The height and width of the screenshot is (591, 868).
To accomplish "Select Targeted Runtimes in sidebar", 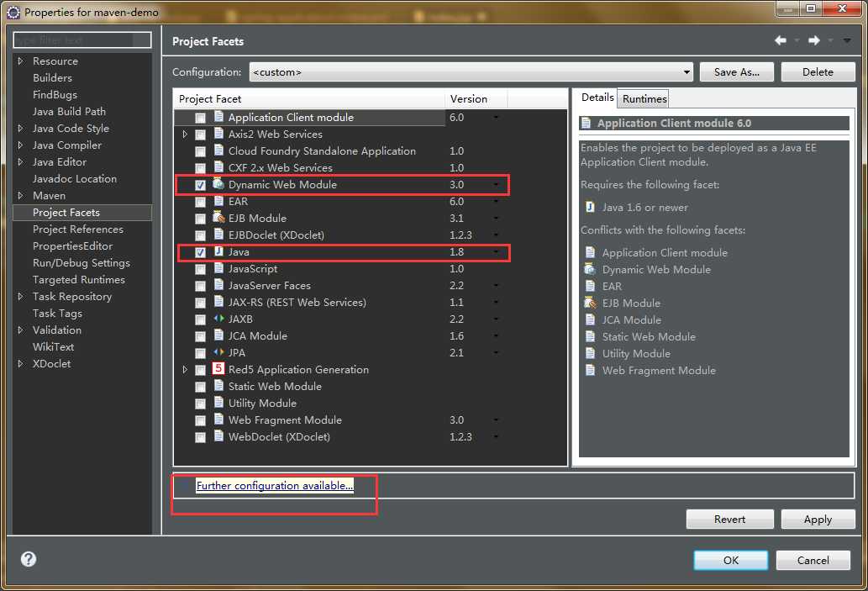I will tap(79, 280).
